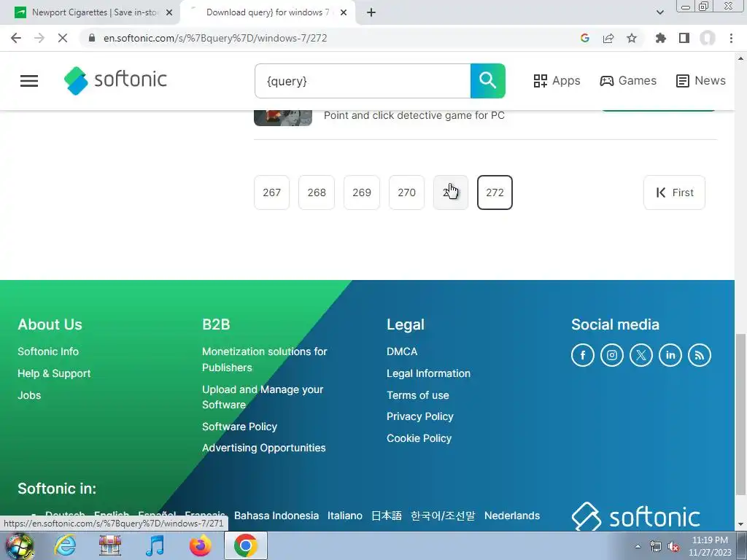747x560 pixels.
Task: Open Help & Support link
Action: (x=54, y=373)
